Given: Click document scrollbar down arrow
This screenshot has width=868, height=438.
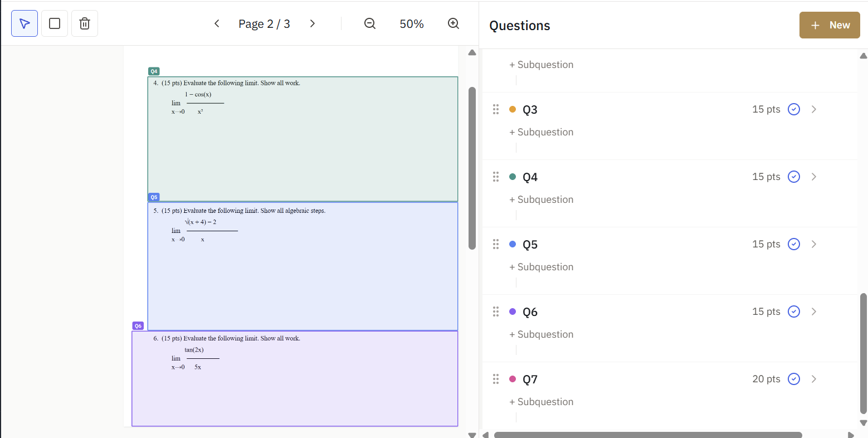Looking at the screenshot, I should [472, 434].
